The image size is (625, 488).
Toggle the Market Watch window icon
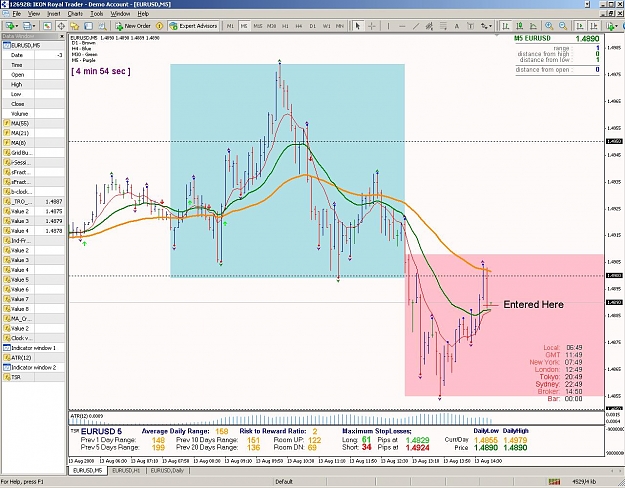pyautogui.click(x=47, y=26)
